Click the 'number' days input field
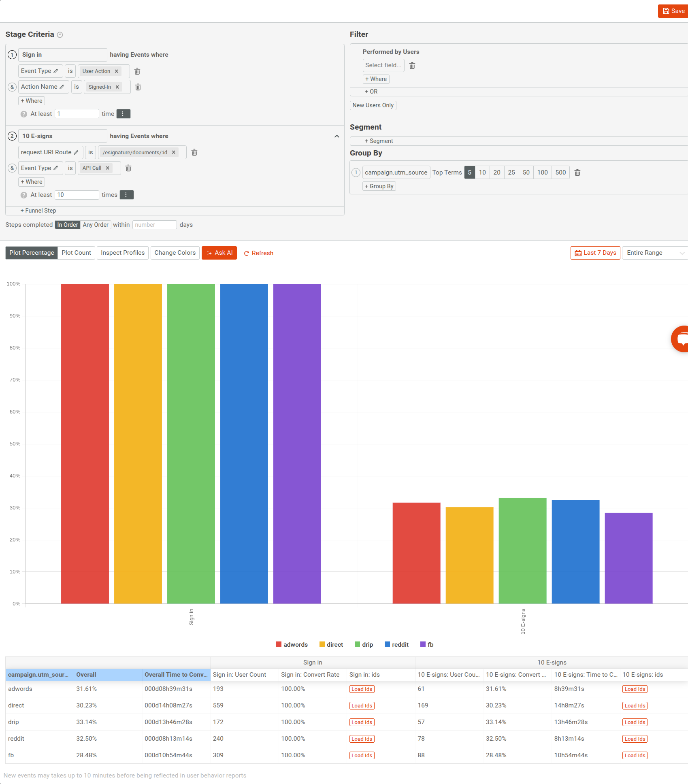Image resolution: width=688 pixels, height=784 pixels. (154, 225)
